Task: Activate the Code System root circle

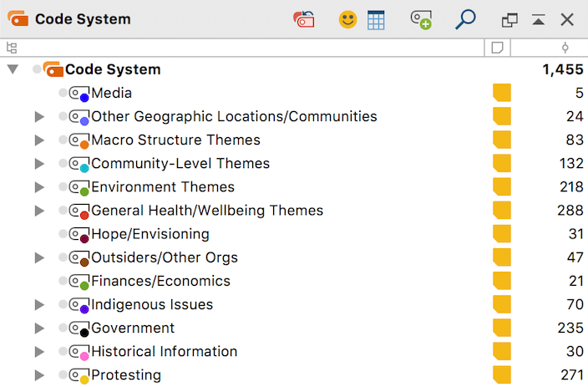Action: [x=37, y=69]
